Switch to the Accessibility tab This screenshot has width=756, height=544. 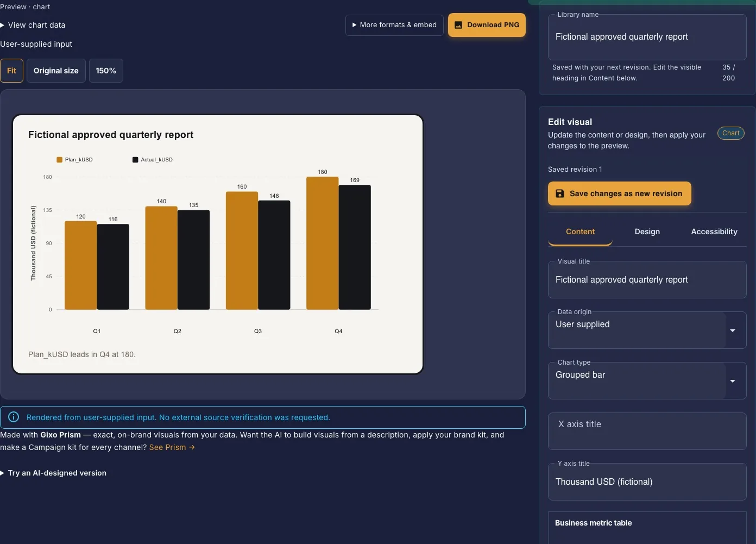coord(714,232)
